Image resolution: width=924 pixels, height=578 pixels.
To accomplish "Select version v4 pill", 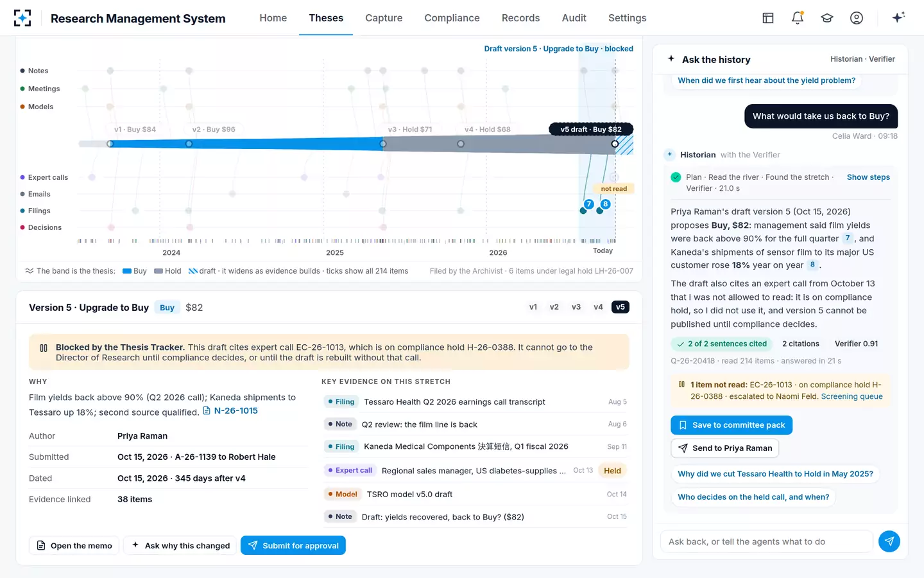I will click(598, 307).
